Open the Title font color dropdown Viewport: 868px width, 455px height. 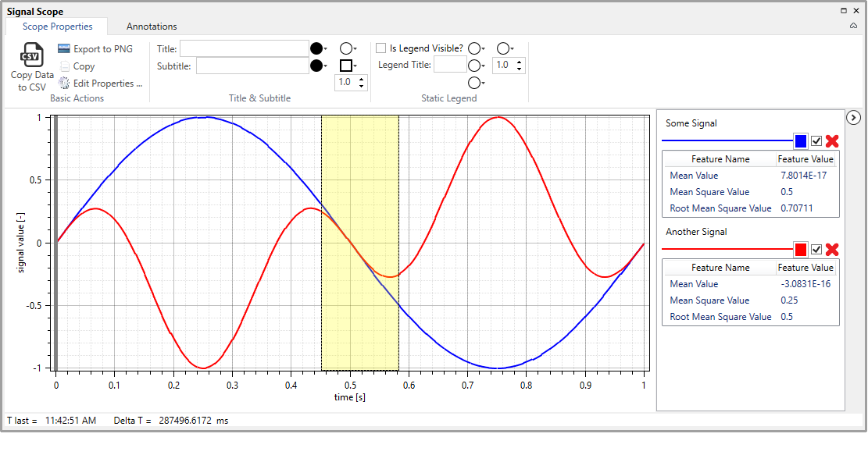tap(318, 48)
